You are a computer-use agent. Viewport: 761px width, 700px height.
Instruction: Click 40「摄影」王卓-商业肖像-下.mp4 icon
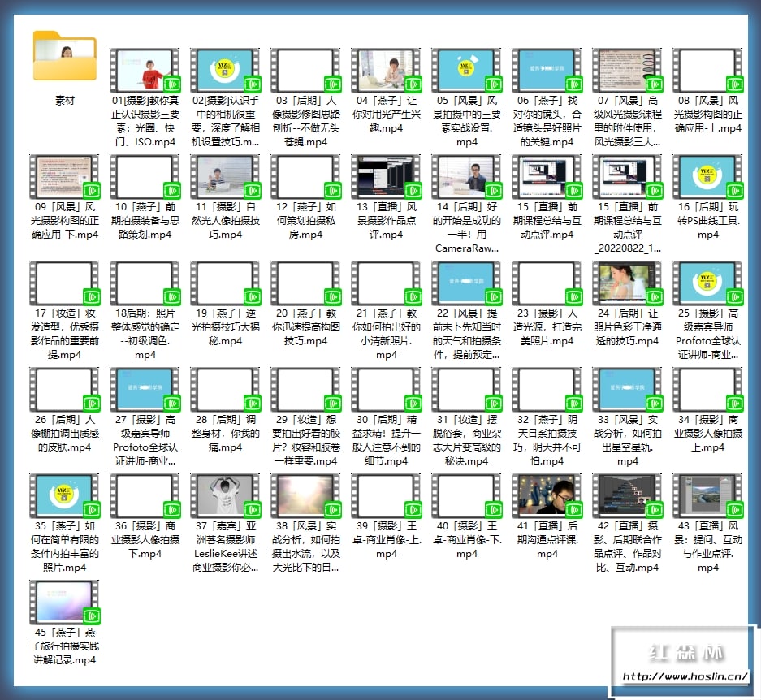tap(466, 495)
